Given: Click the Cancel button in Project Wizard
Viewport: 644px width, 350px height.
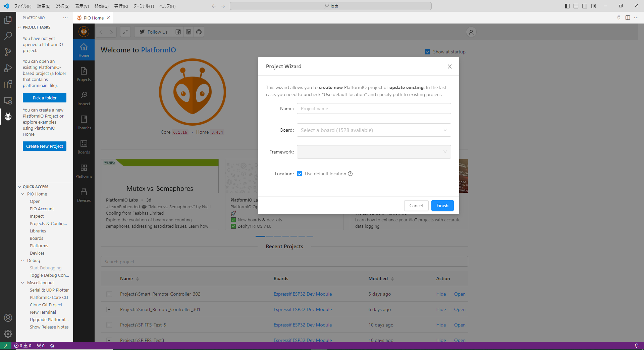Looking at the screenshot, I should [x=416, y=206].
